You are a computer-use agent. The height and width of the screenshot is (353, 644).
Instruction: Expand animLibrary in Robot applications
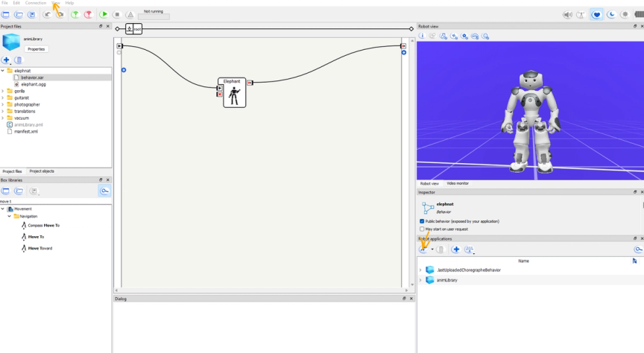[420, 280]
